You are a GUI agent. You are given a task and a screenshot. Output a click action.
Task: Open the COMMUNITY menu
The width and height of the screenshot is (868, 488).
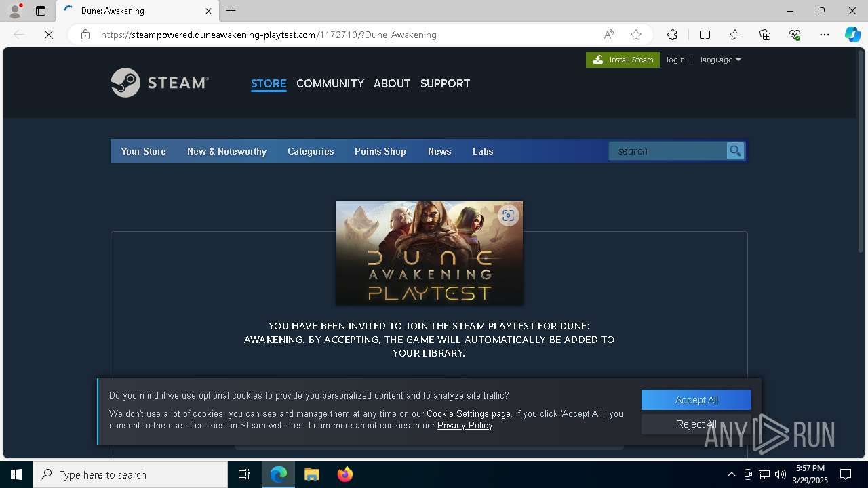click(x=330, y=83)
